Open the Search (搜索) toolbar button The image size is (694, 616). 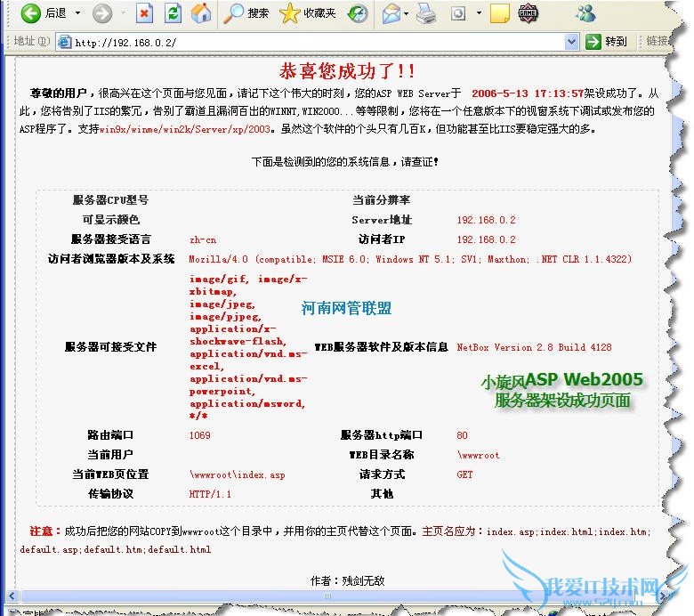(x=246, y=13)
